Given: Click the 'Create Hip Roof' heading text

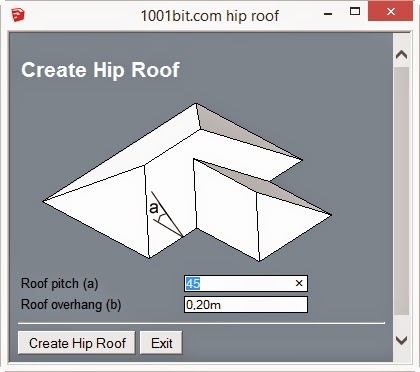Looking at the screenshot, I should coord(100,70).
